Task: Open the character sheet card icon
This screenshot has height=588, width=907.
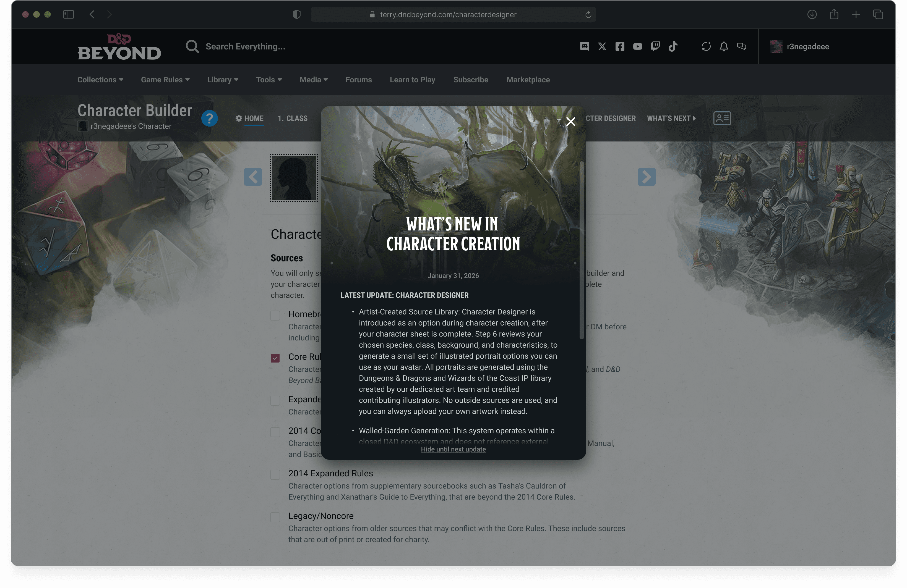Action: 722,119
